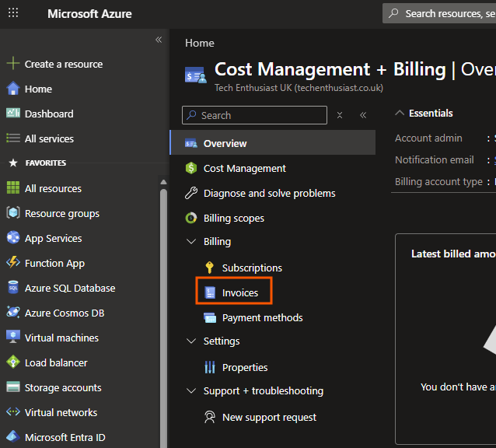Screen dimensions: 496x448
Task: Select Overview in the resource menu
Action: click(273, 142)
